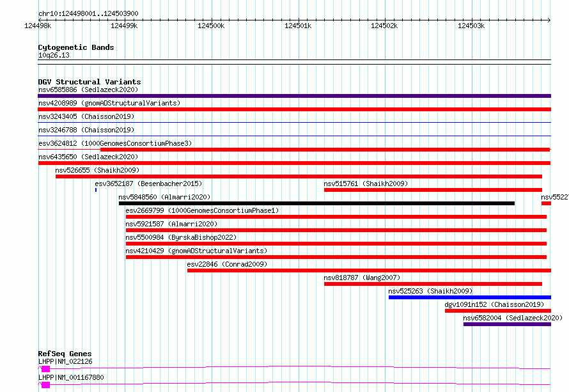Open LHPP|NM_001167880 gene label
This screenshot has width=569, height=392.
coord(71,377)
